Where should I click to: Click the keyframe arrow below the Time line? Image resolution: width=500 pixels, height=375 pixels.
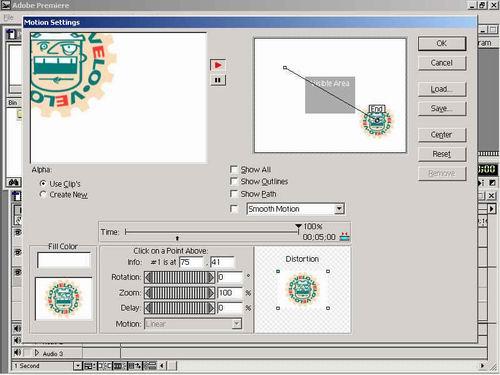pyautogui.click(x=177, y=238)
